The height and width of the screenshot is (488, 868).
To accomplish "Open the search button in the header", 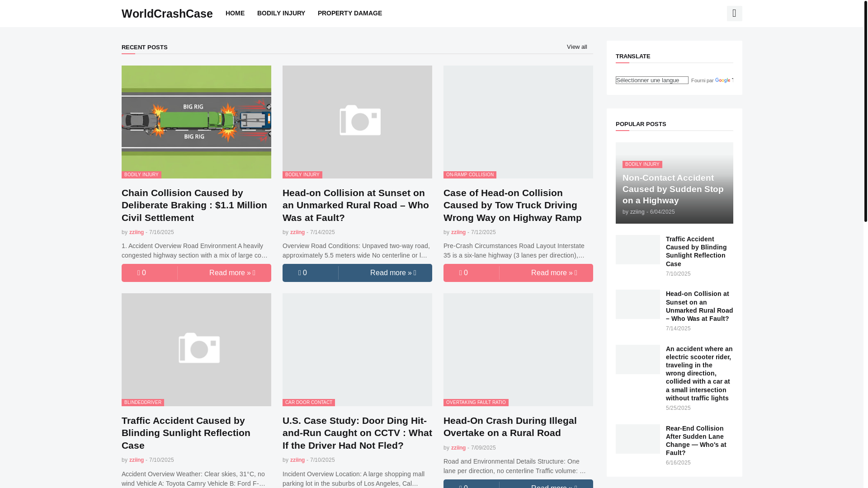I will click(x=734, y=14).
